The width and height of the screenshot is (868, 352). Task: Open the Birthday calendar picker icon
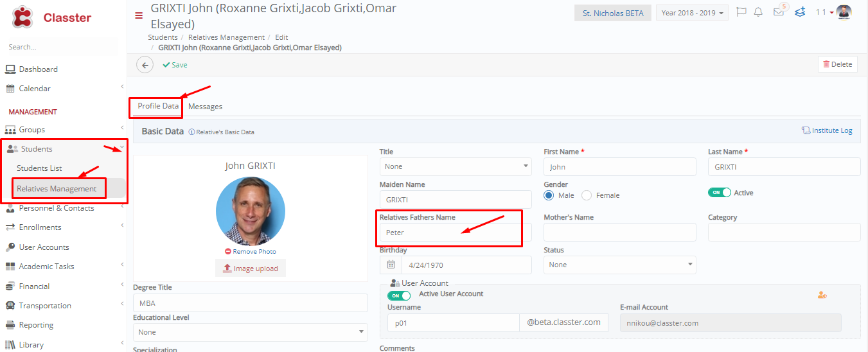pos(391,265)
